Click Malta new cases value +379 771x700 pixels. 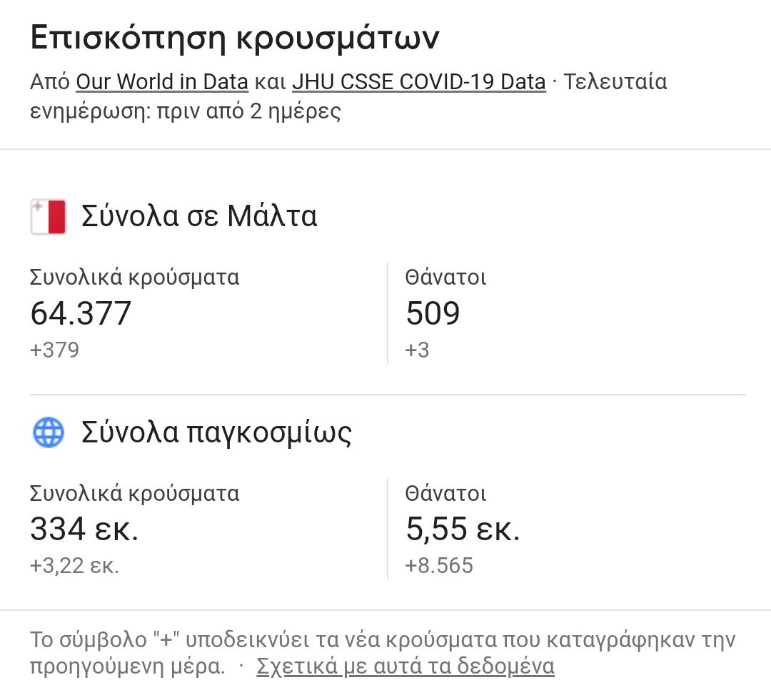point(54,350)
